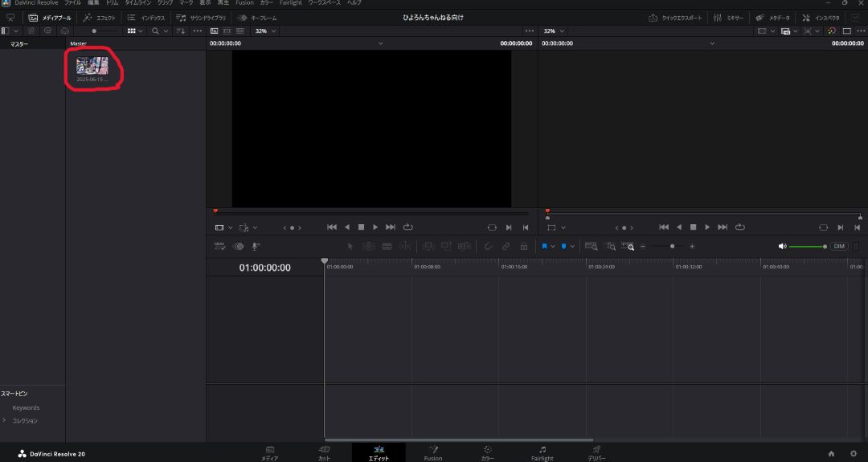868x462 pixels.
Task: Toggle the position lock padlock icon
Action: click(x=523, y=247)
